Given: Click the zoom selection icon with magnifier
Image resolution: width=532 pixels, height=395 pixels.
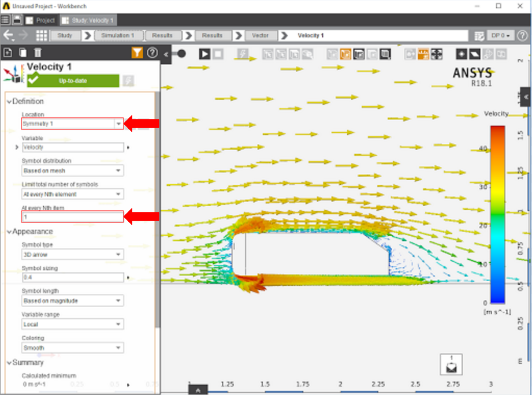Looking at the screenshot, I should click(x=307, y=54).
